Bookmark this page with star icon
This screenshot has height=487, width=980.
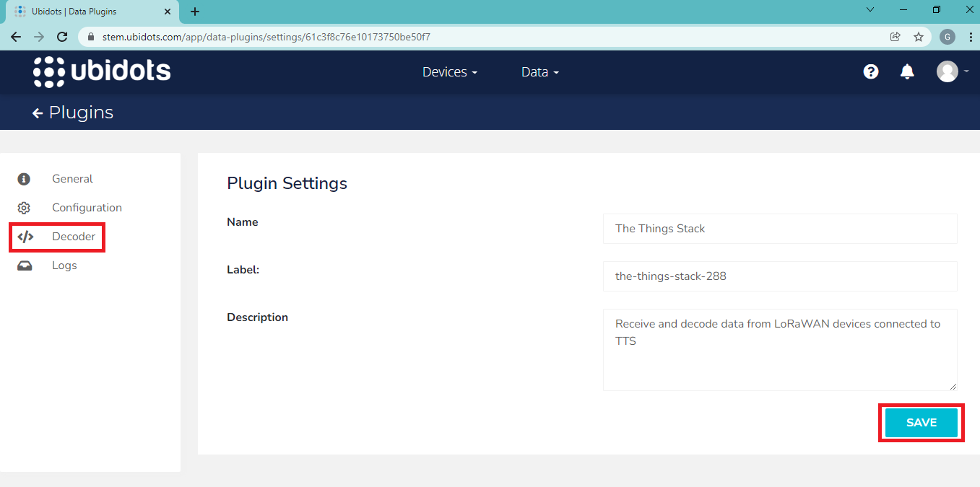(919, 37)
